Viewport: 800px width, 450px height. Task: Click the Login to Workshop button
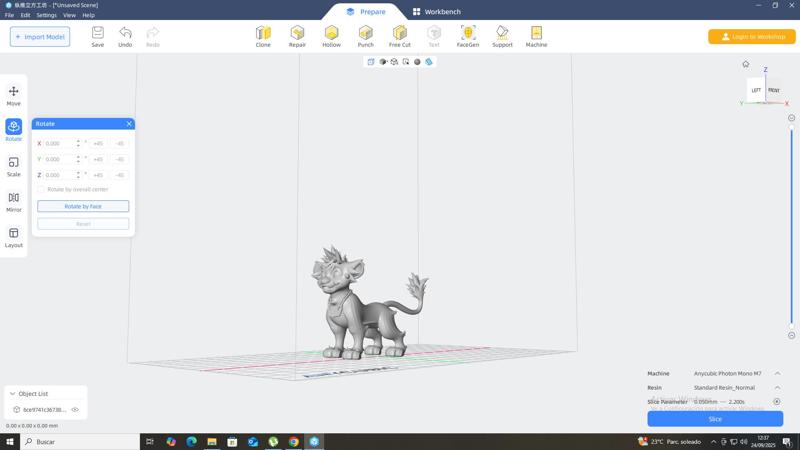(752, 37)
